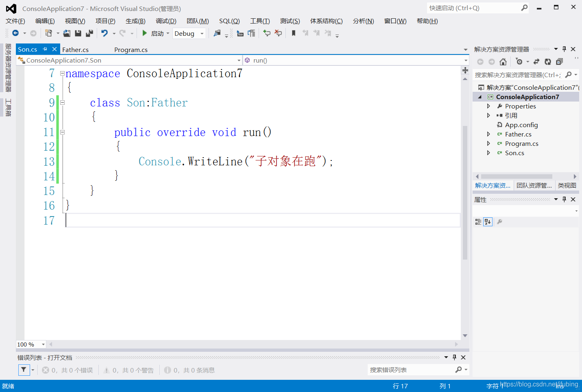Click the Find in Files toolbar icon

(217, 33)
